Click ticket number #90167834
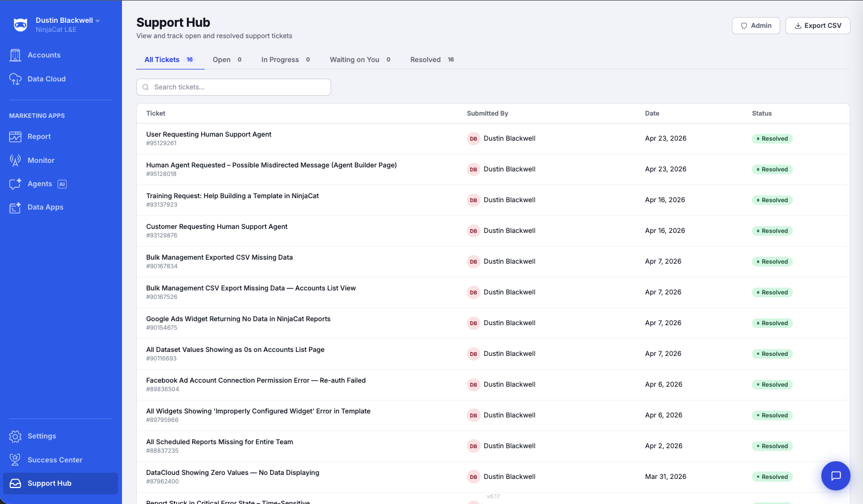Viewport: 863px width, 504px height. pyautogui.click(x=162, y=267)
